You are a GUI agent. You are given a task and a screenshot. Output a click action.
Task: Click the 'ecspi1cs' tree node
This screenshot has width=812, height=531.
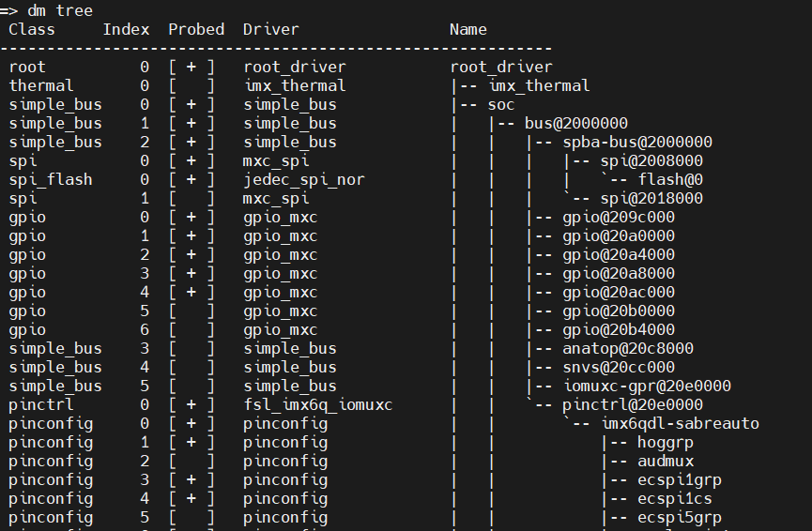point(675,499)
